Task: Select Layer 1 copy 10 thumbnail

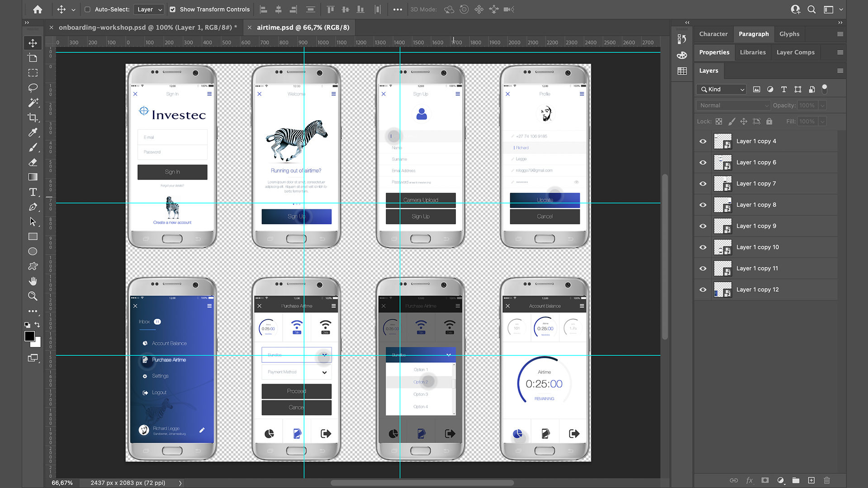Action: 722,247
